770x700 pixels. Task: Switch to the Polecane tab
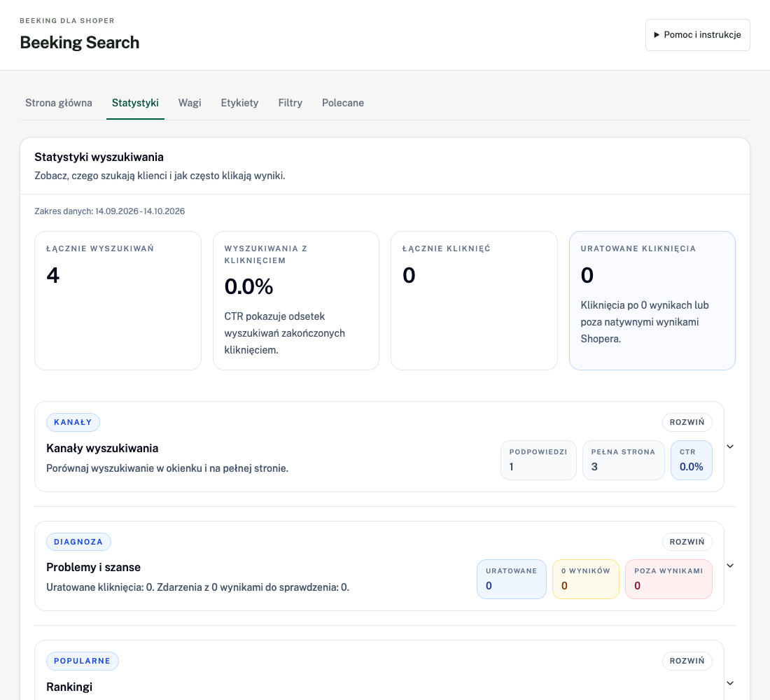tap(343, 103)
